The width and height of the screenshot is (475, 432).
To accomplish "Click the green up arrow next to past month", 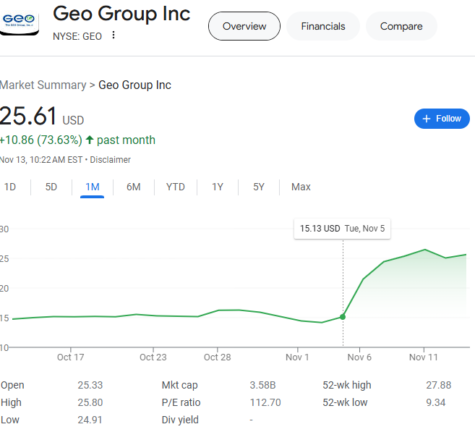I will [x=89, y=140].
